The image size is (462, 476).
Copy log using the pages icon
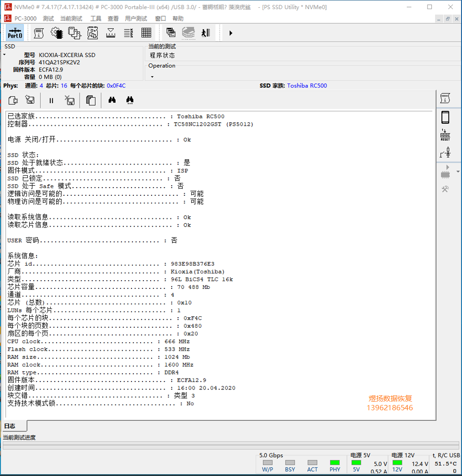coord(91,100)
